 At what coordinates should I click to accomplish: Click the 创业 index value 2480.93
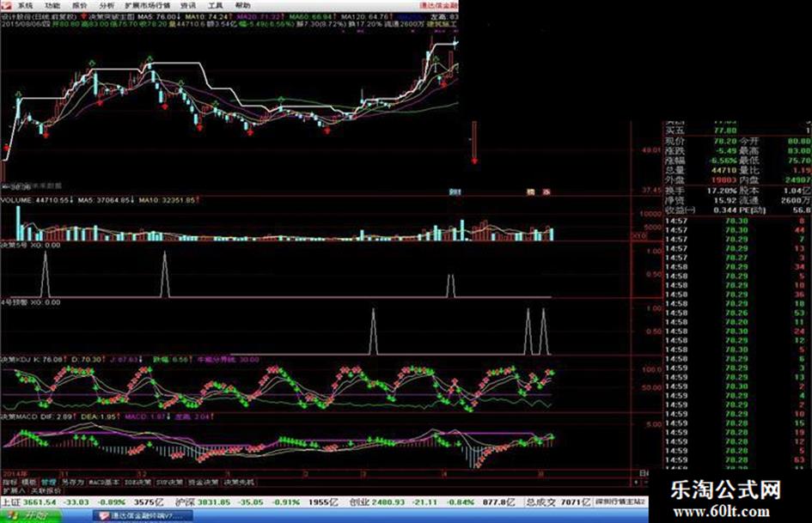click(x=388, y=502)
